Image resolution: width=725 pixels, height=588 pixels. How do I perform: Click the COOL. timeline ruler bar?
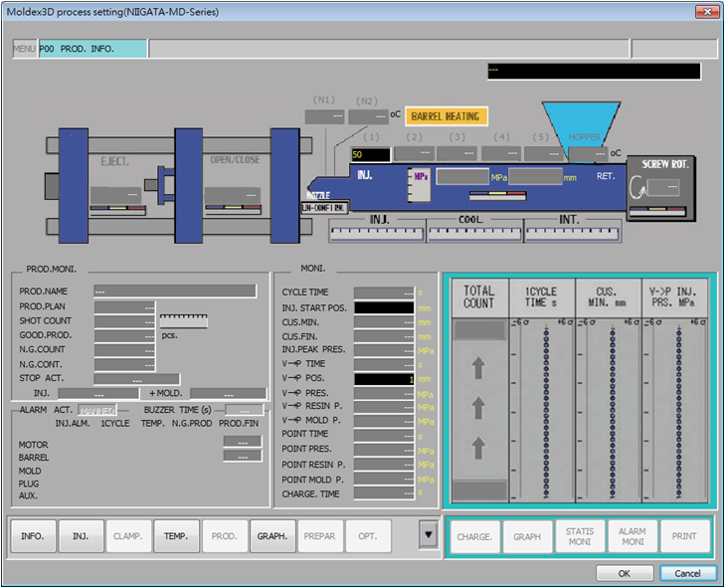click(x=474, y=234)
